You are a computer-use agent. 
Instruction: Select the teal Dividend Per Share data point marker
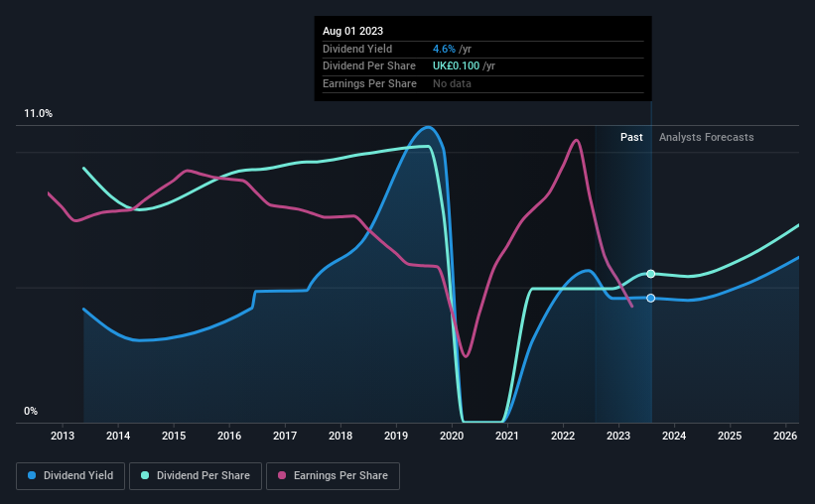(651, 274)
